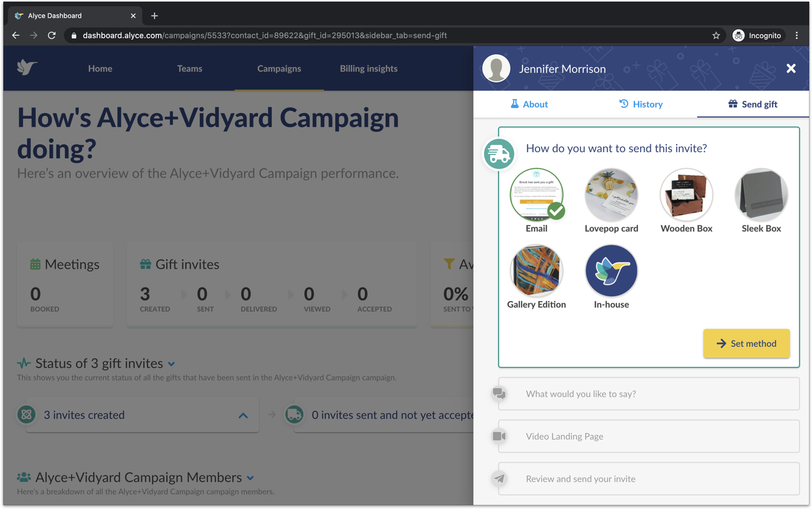Switch to the Send gift tab
812x509 pixels.
tap(753, 104)
